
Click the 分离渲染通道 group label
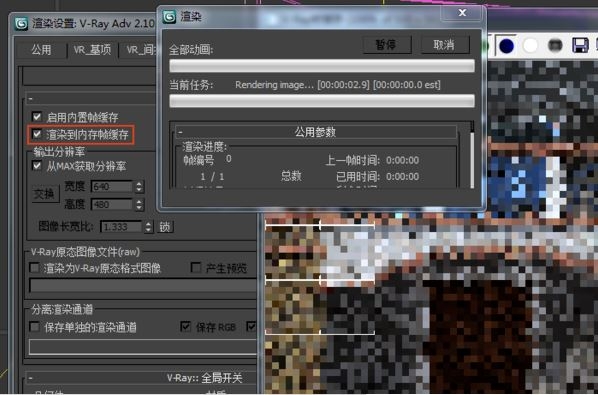pos(62,309)
